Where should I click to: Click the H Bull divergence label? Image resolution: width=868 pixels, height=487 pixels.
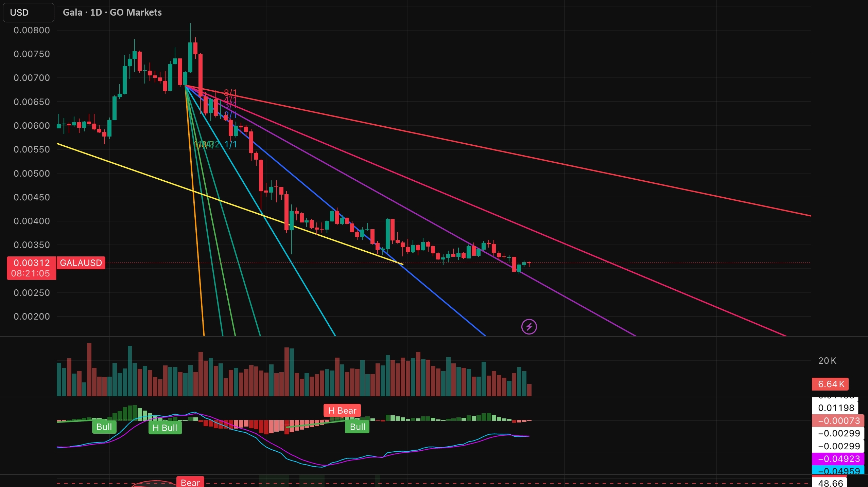pyautogui.click(x=165, y=428)
